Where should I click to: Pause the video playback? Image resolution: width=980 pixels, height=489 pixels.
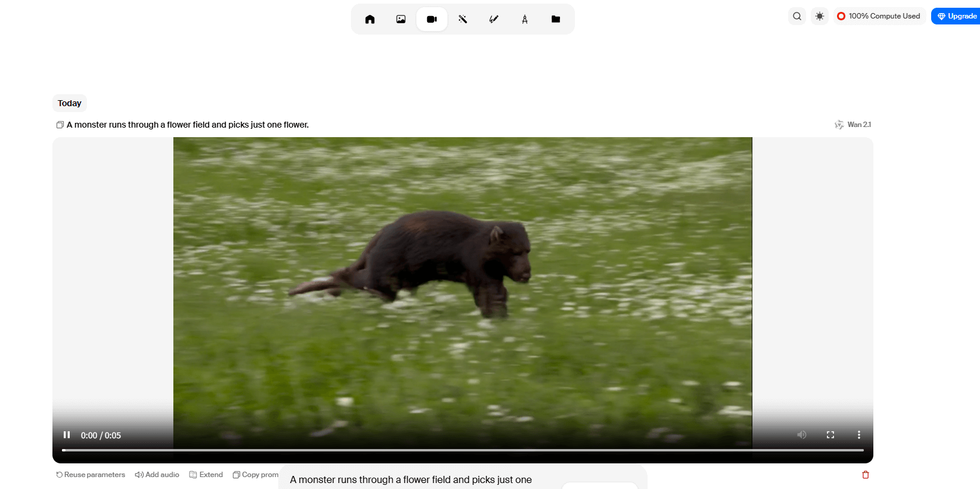coord(67,435)
